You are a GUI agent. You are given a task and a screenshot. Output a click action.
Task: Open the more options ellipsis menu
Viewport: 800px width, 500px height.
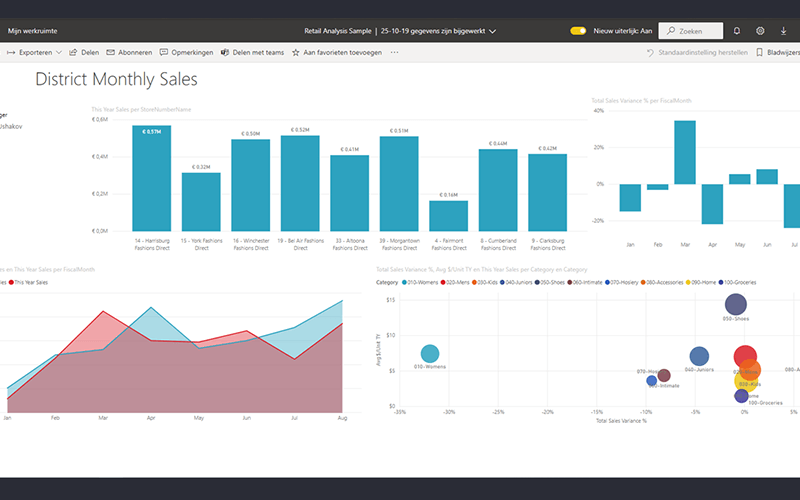click(x=394, y=52)
